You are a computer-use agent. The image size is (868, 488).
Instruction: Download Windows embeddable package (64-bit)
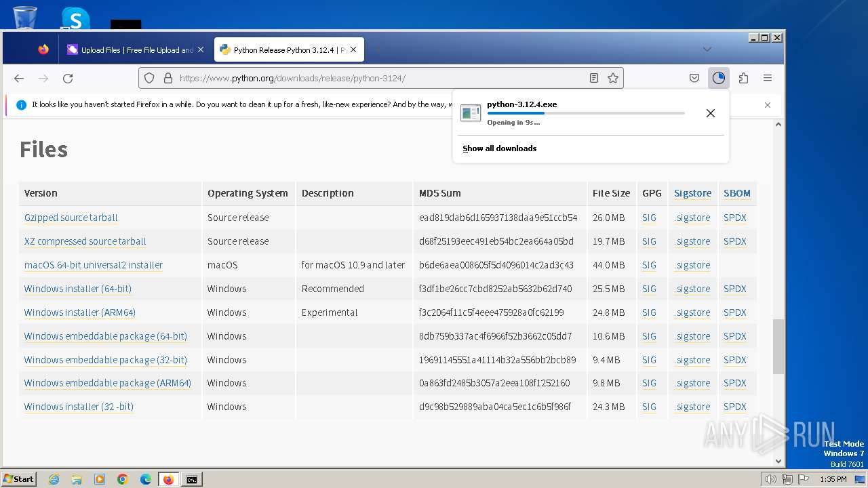106,336
